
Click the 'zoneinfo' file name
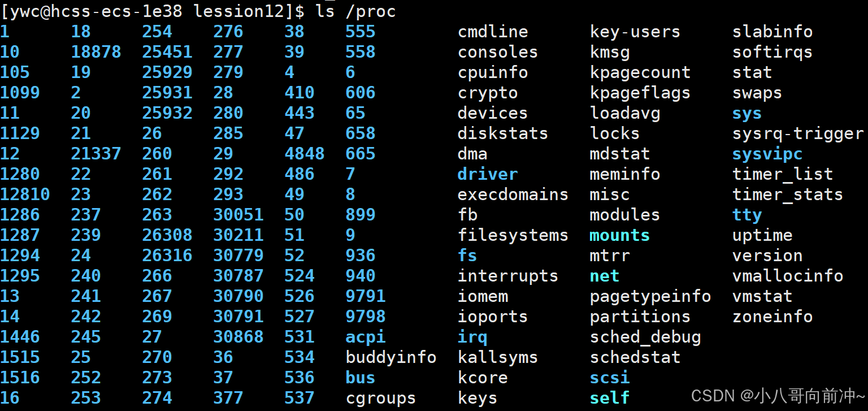772,317
